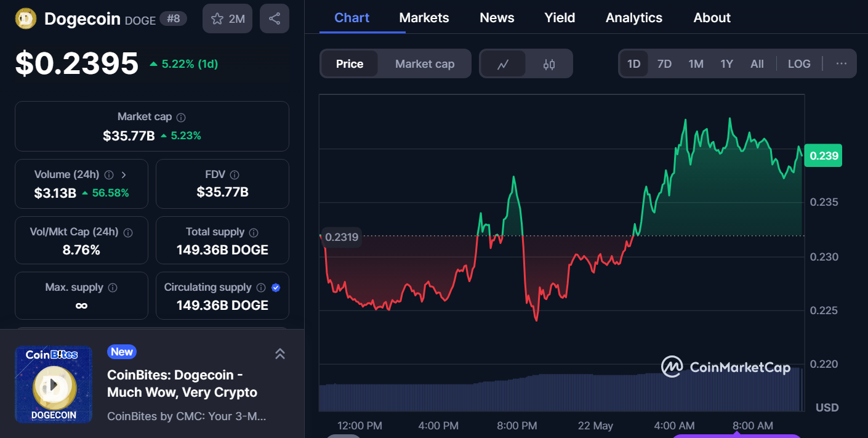Expand Volume (24h) details arrow
The width and height of the screenshot is (868, 438).
click(124, 175)
